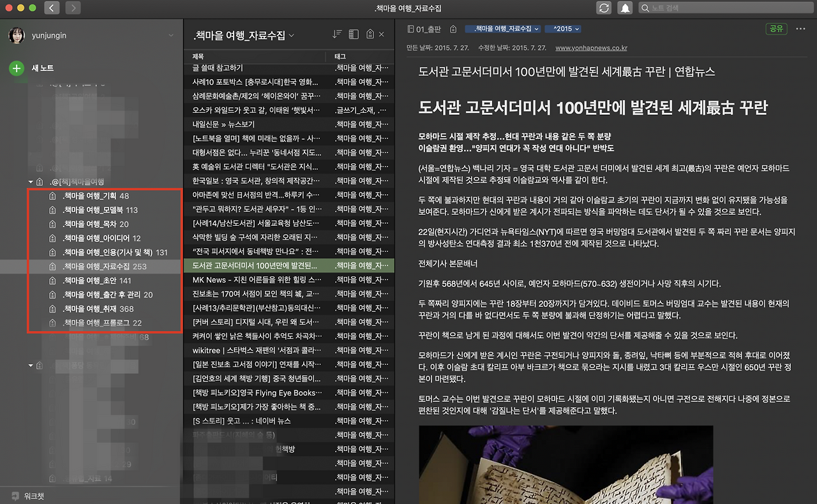
Task: Open notebook .책마을 여행_초안
Action: click(x=97, y=281)
